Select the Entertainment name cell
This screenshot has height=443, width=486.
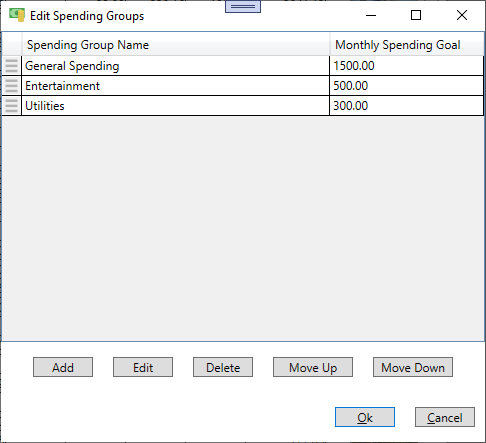175,86
